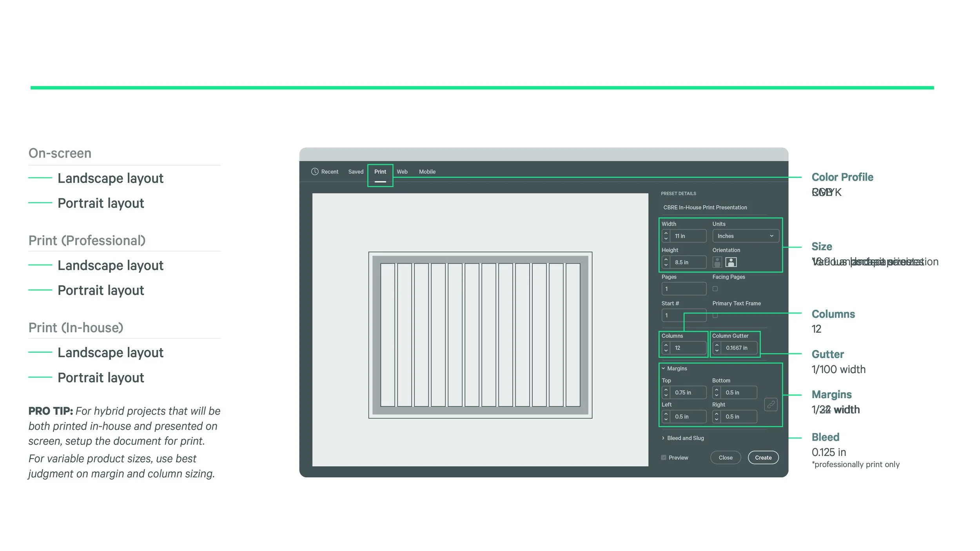980x551 pixels.
Task: Click the Pages number field
Action: pyautogui.click(x=684, y=289)
